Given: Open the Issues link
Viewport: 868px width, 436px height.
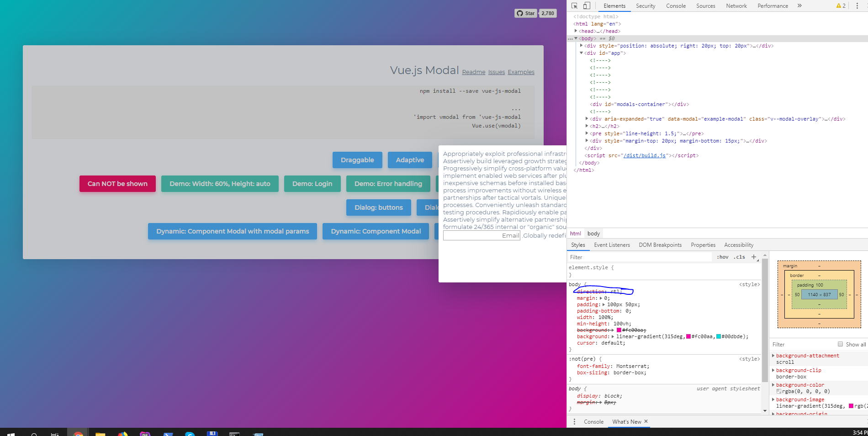Looking at the screenshot, I should [497, 72].
